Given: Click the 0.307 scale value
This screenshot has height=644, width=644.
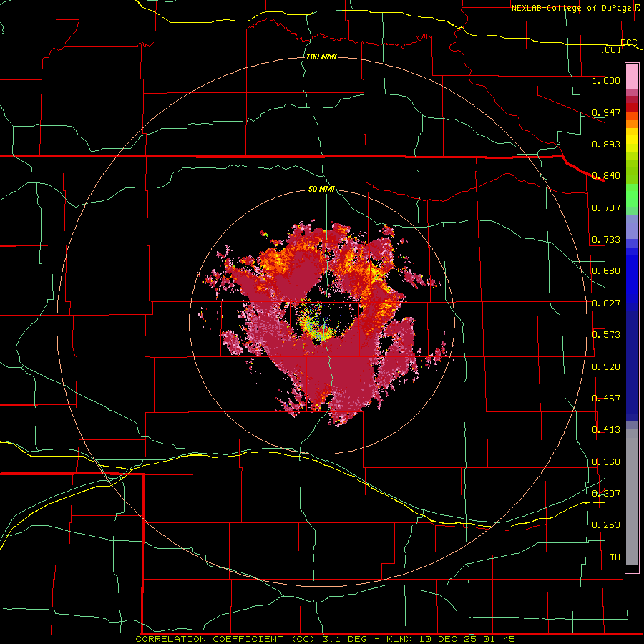Looking at the screenshot, I should tap(606, 493).
